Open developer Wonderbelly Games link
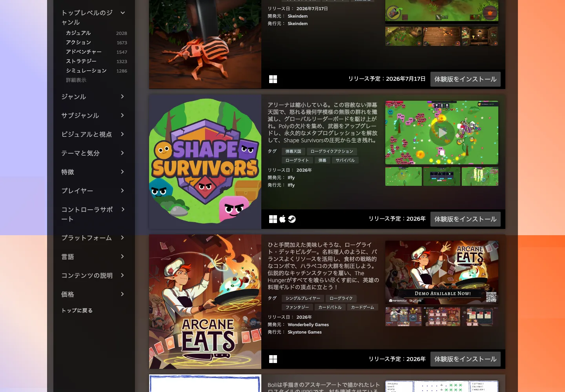This screenshot has height=392, width=565. click(x=308, y=325)
